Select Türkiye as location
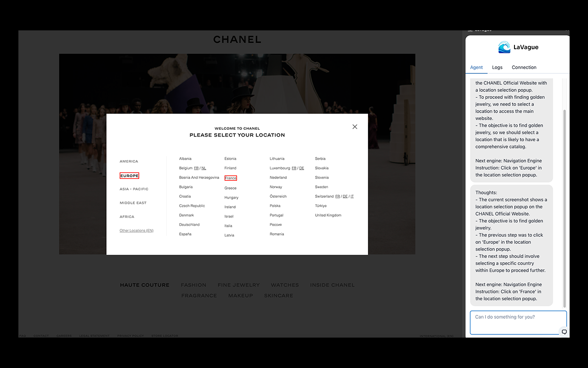 coord(321,206)
